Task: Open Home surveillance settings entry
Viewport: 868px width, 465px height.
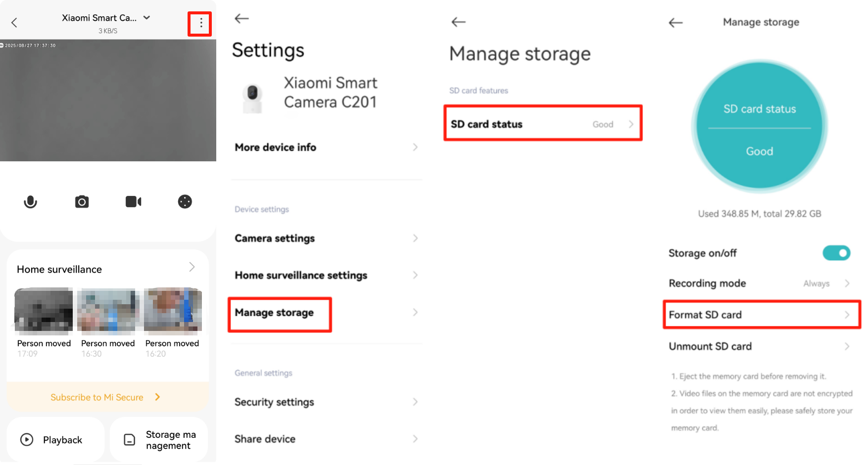Action: (x=326, y=276)
